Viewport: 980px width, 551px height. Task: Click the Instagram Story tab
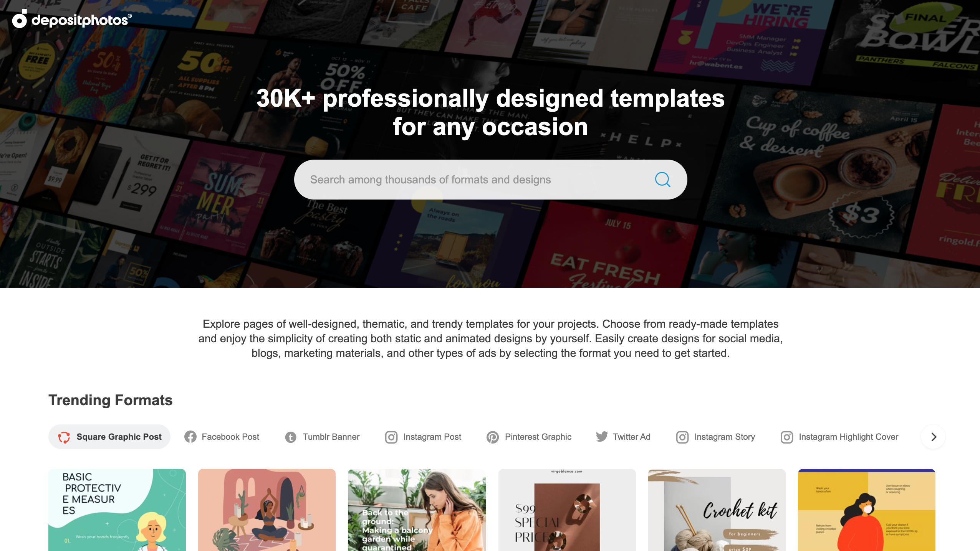715,437
